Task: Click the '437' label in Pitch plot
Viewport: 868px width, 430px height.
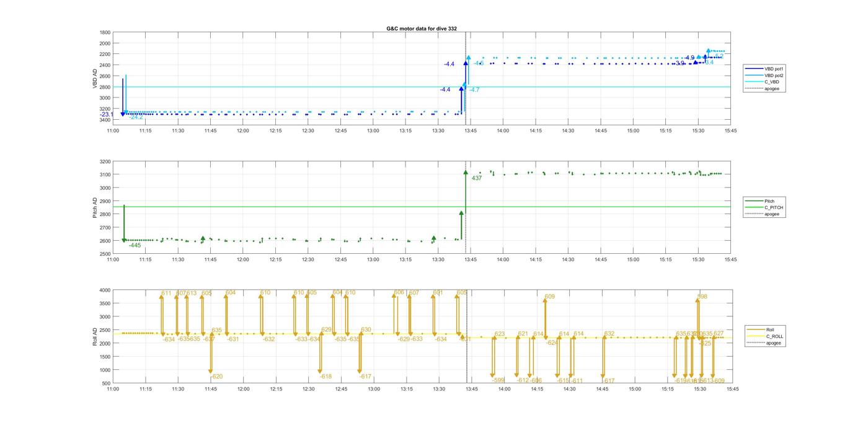Action: point(477,179)
